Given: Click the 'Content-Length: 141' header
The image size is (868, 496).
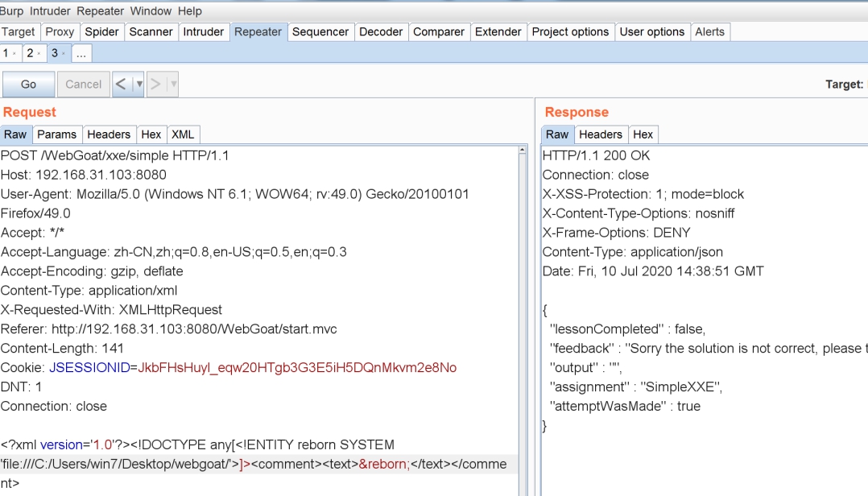Looking at the screenshot, I should tap(62, 348).
